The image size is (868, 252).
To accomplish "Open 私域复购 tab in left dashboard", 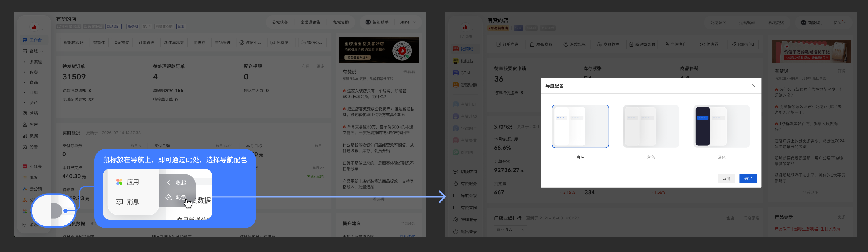I will pyautogui.click(x=341, y=22).
